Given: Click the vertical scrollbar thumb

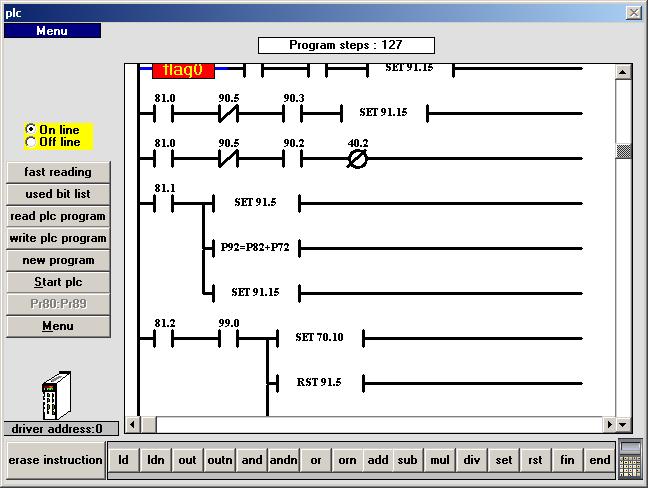Looking at the screenshot, I should [623, 151].
